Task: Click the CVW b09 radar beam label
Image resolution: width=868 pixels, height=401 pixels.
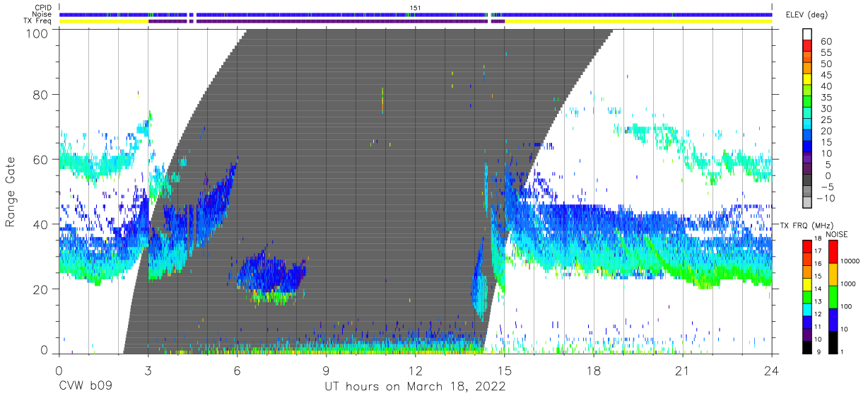Action: [85, 387]
